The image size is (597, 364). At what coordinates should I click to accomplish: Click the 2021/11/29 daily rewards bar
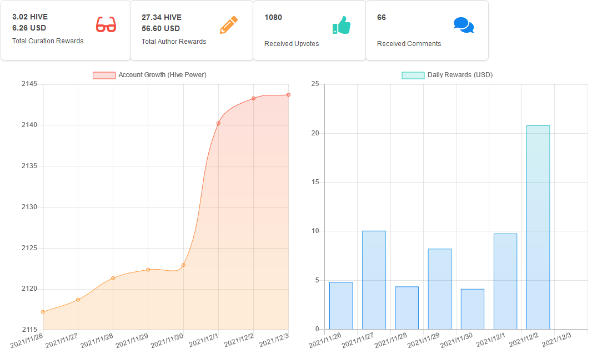click(x=440, y=289)
